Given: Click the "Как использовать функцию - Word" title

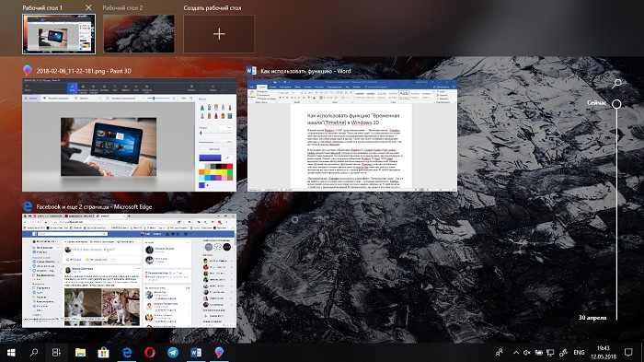Looking at the screenshot, I should click(305, 71).
